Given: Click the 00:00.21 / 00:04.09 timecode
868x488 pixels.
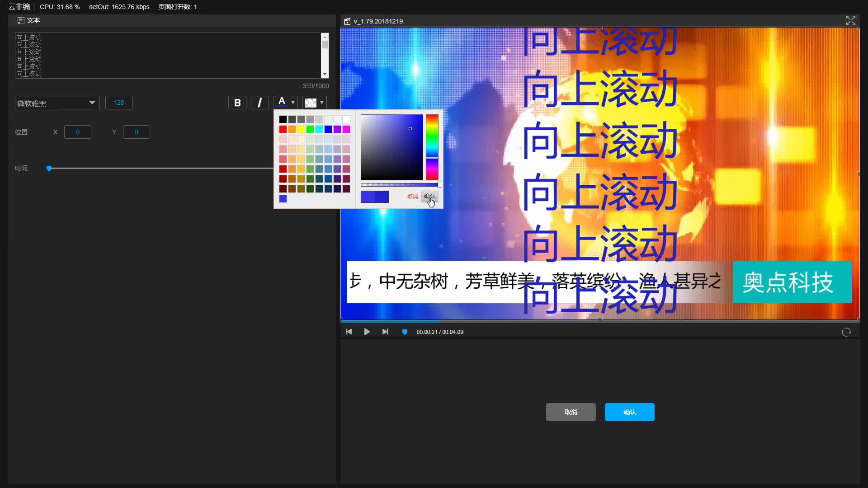Looking at the screenshot, I should pyautogui.click(x=440, y=332).
